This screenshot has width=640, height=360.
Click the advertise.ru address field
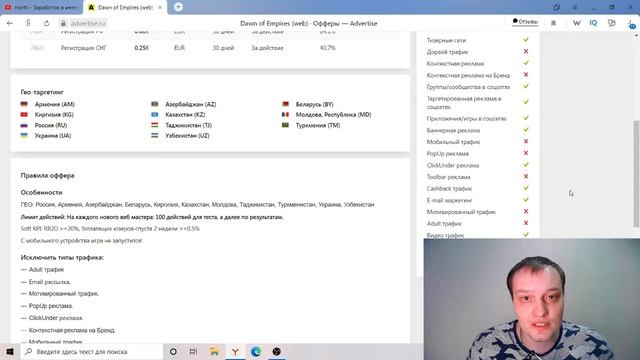coord(88,23)
